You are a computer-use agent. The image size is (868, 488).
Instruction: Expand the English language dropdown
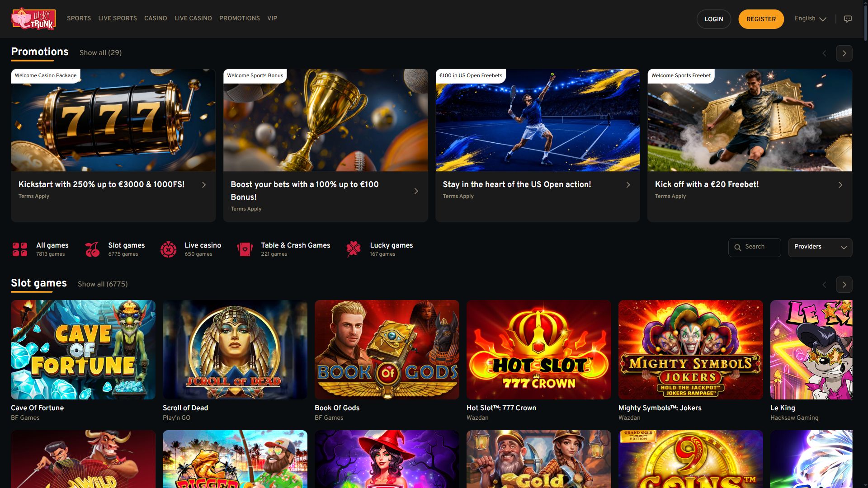811,19
